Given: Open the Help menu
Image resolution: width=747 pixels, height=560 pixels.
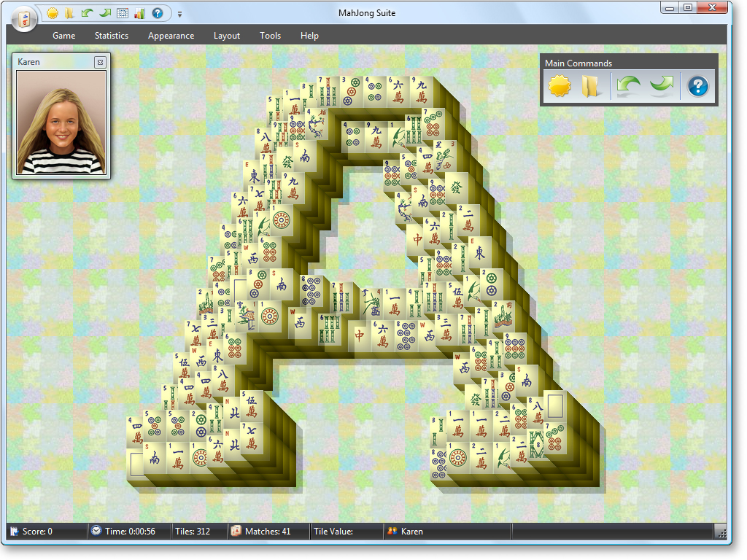Looking at the screenshot, I should click(x=309, y=36).
